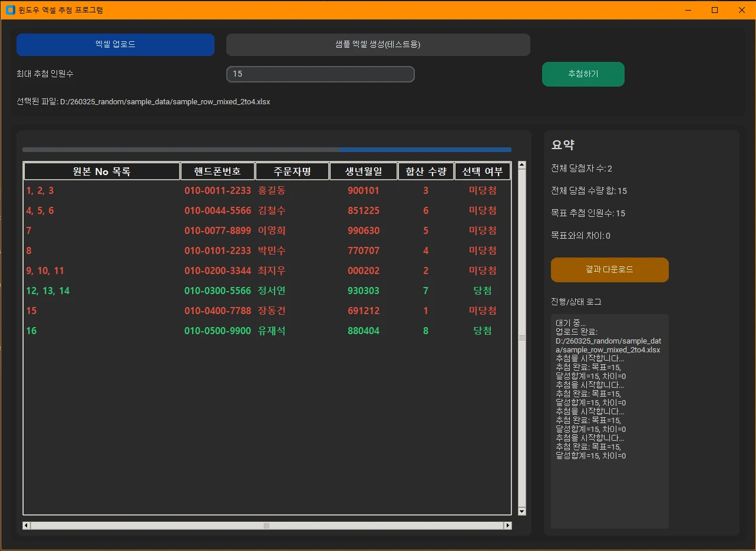
Task: Click the horizontal scrollbar right arrow
Action: point(508,525)
